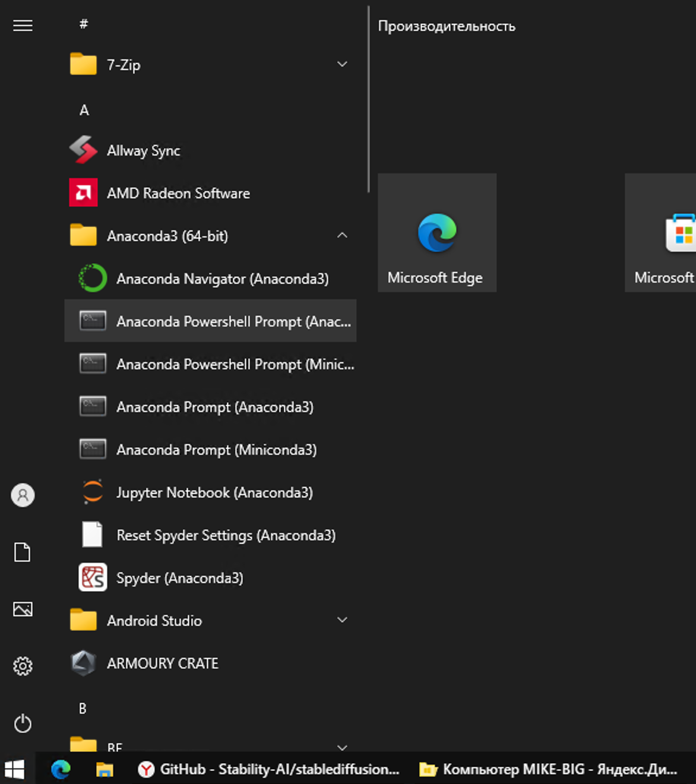Launch ARMOURY CRATE
The width and height of the screenshot is (696, 784).
click(x=162, y=663)
